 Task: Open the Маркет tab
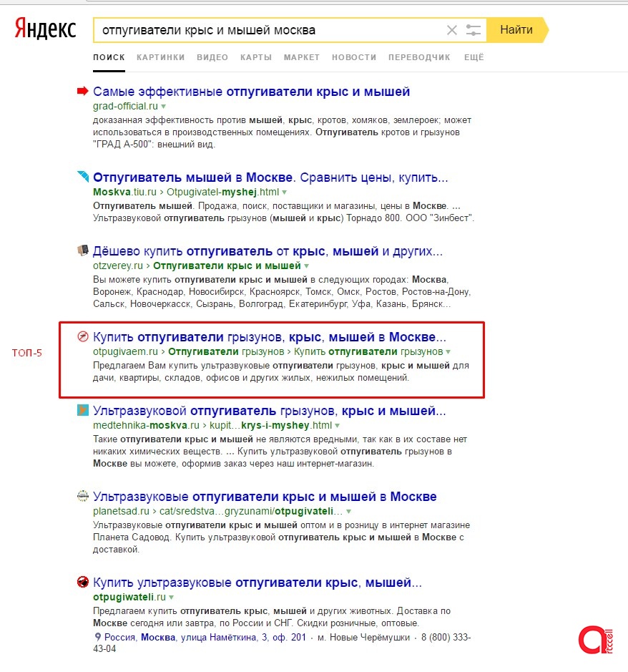coord(302,57)
